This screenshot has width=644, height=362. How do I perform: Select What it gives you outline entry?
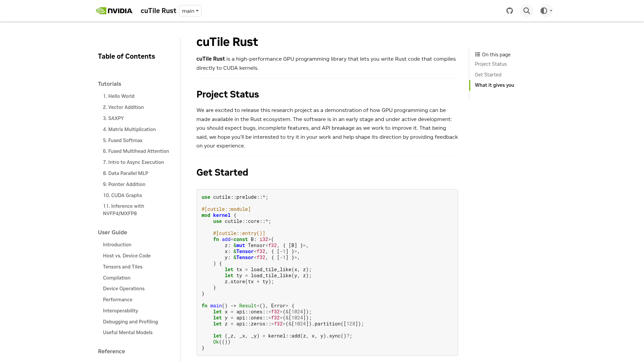[494, 85]
